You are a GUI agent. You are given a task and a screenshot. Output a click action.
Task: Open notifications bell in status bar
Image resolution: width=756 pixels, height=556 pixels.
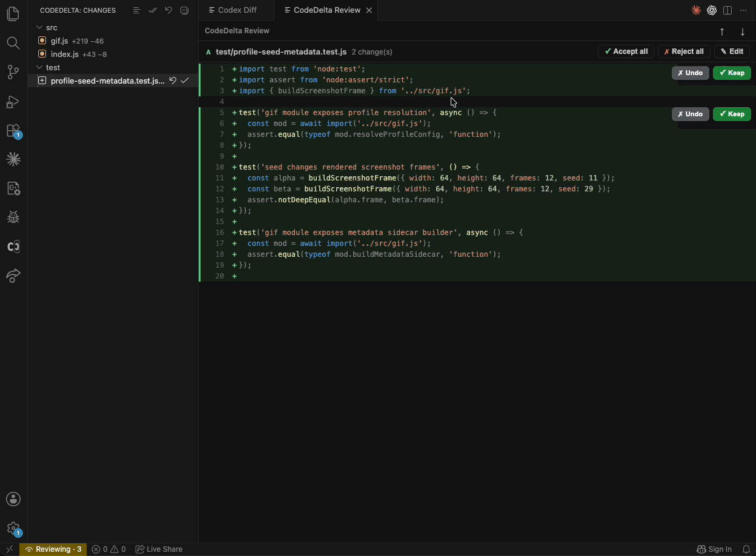pos(746,549)
